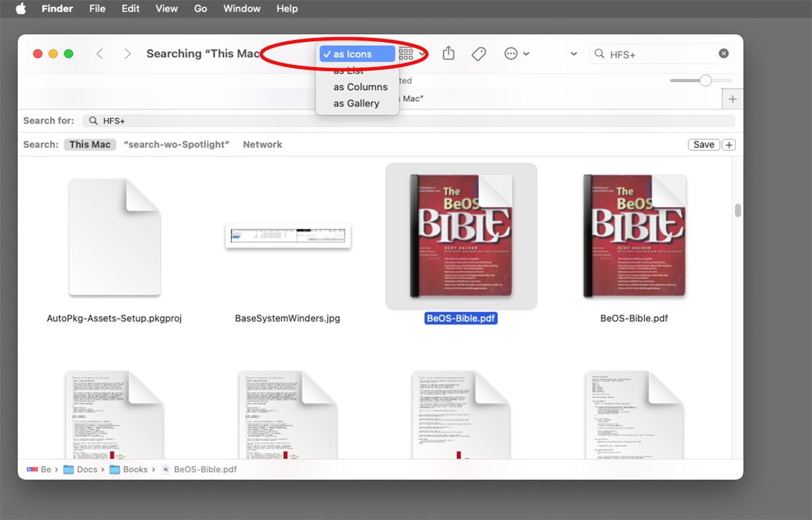Click the Save search button
Viewport: 812px width, 520px height.
point(704,145)
